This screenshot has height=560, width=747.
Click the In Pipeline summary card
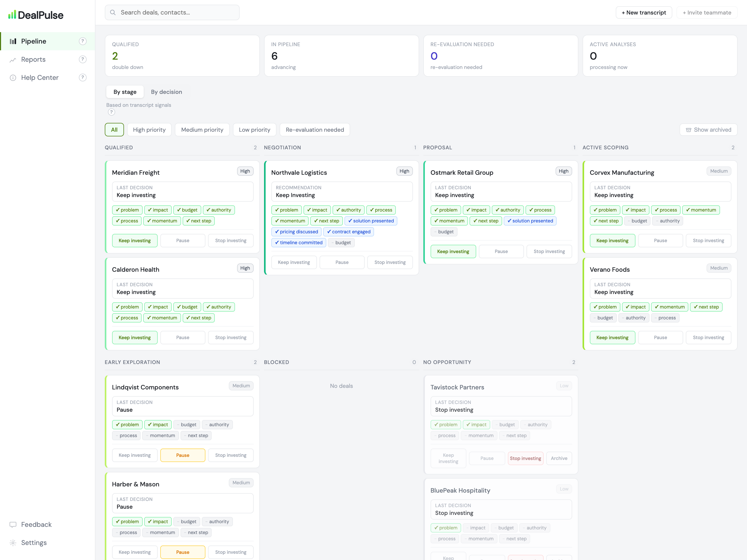pyautogui.click(x=341, y=56)
